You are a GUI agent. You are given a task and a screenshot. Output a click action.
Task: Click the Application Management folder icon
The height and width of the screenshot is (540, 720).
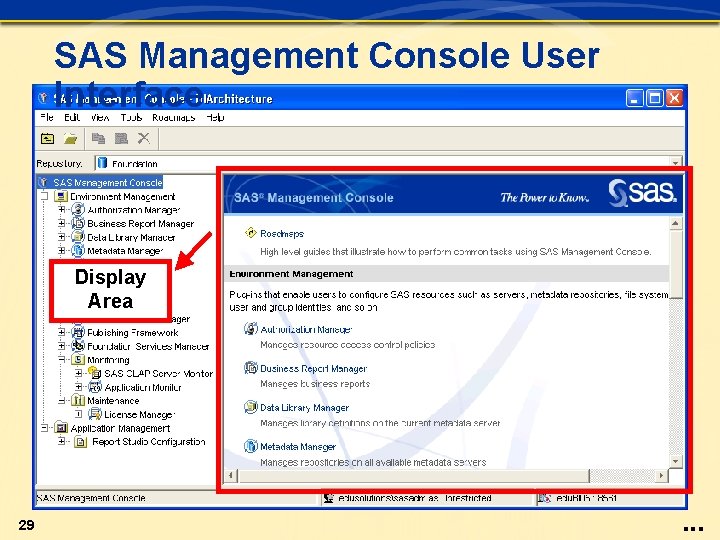point(61,428)
